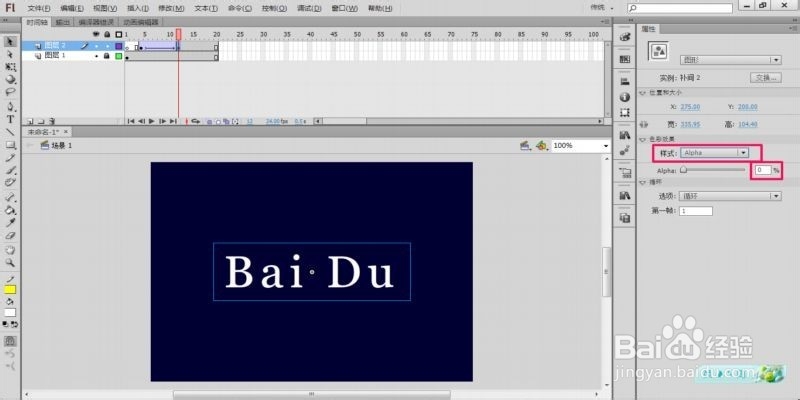800x400 pixels.
Task: Select the 3D Rotation tool
Action: 10,80
